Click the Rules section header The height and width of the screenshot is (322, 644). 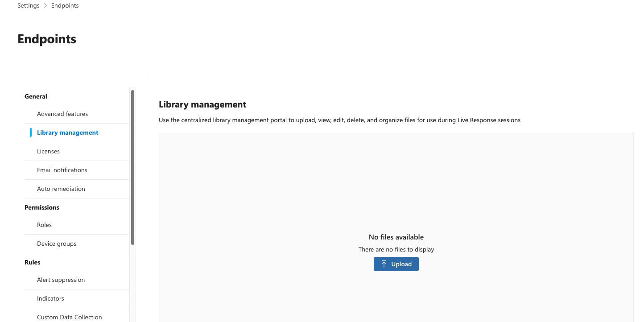(33, 262)
